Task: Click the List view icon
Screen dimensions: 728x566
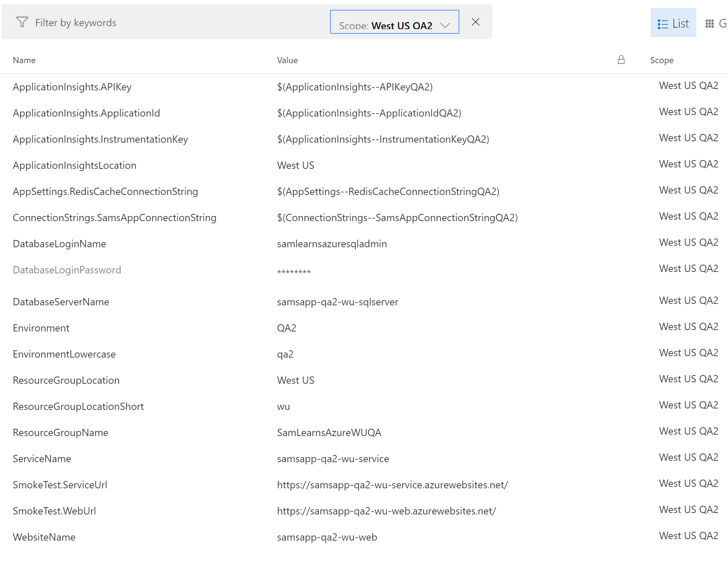Action: tap(663, 24)
